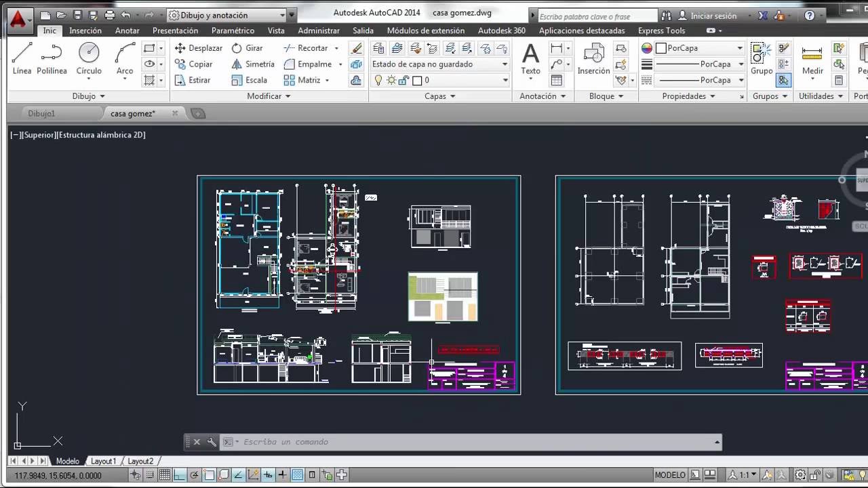The width and height of the screenshot is (868, 488).
Task: Open the object color PorCapa dropdown
Action: coord(701,48)
